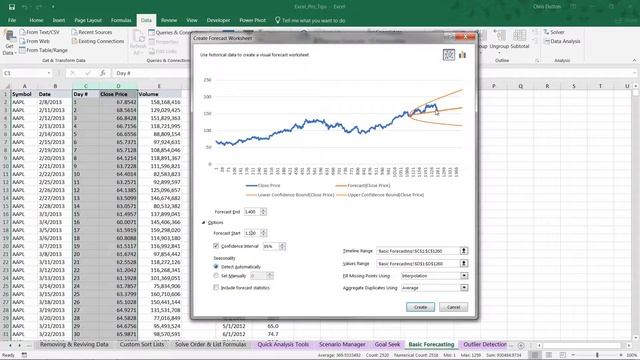Choose From Table/Range import
Viewport: 640px width, 360px height.
(43, 50)
